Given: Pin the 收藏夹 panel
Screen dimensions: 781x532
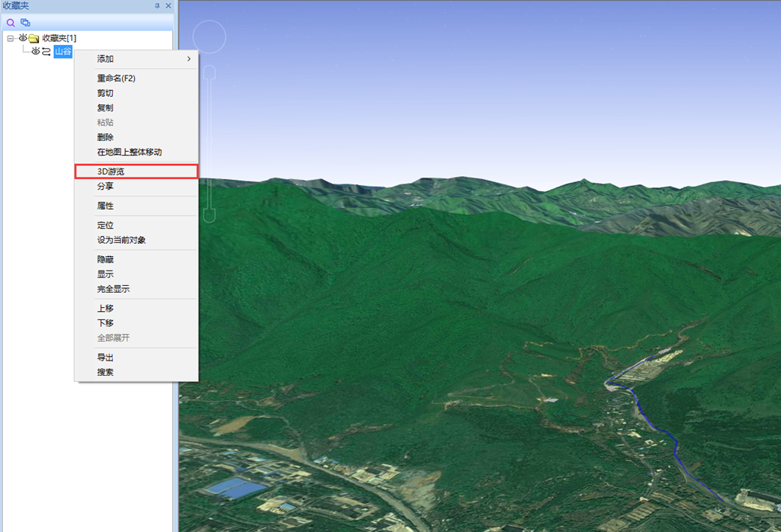Looking at the screenshot, I should (x=157, y=6).
